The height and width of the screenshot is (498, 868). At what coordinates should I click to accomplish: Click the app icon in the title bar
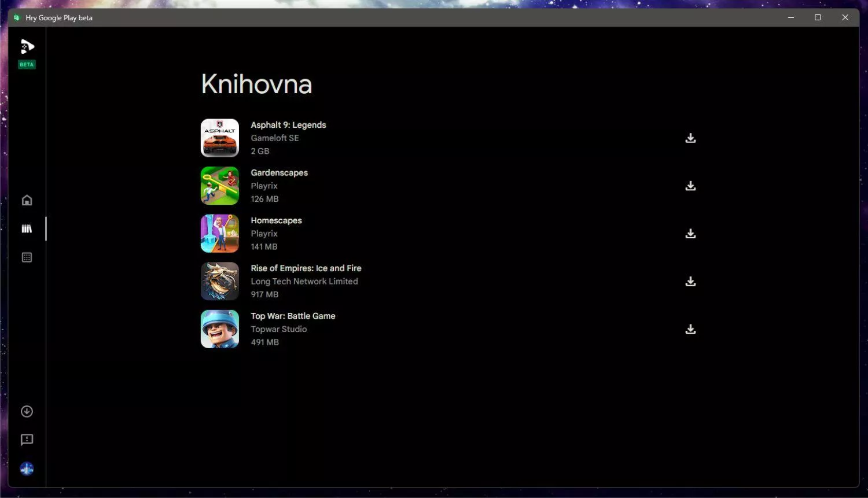17,18
